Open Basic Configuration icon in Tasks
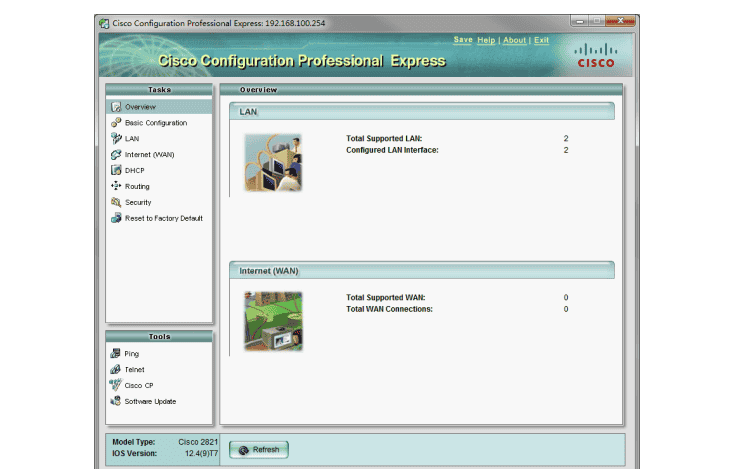This screenshot has height=469, width=736. [116, 123]
